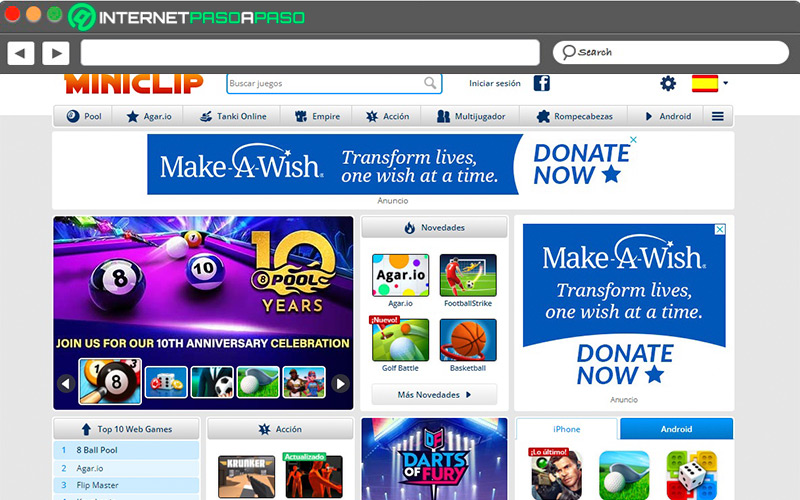Image resolution: width=800 pixels, height=500 pixels.
Task: Select the golf ball carousel thumbnail
Action: coord(258,382)
